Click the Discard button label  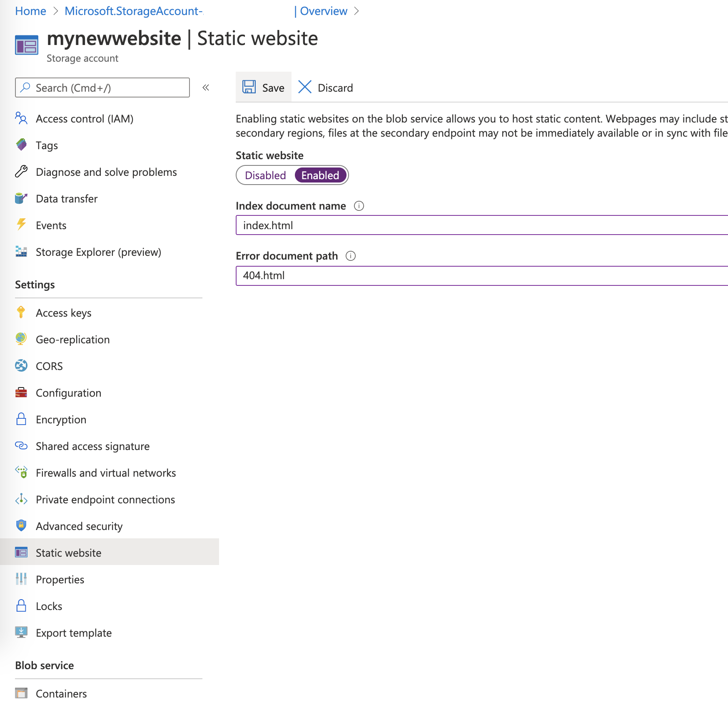(x=335, y=88)
